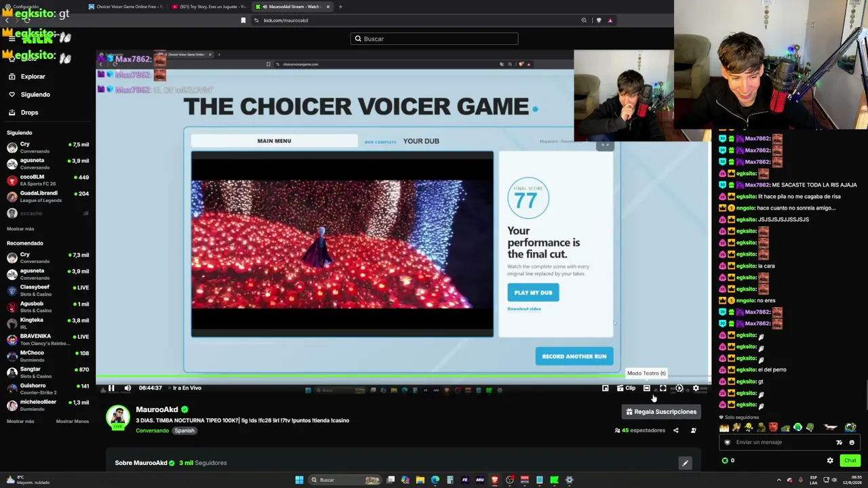Open MaurooAkd's live avatar
Viewport: 868px width, 488px height.
(118, 418)
